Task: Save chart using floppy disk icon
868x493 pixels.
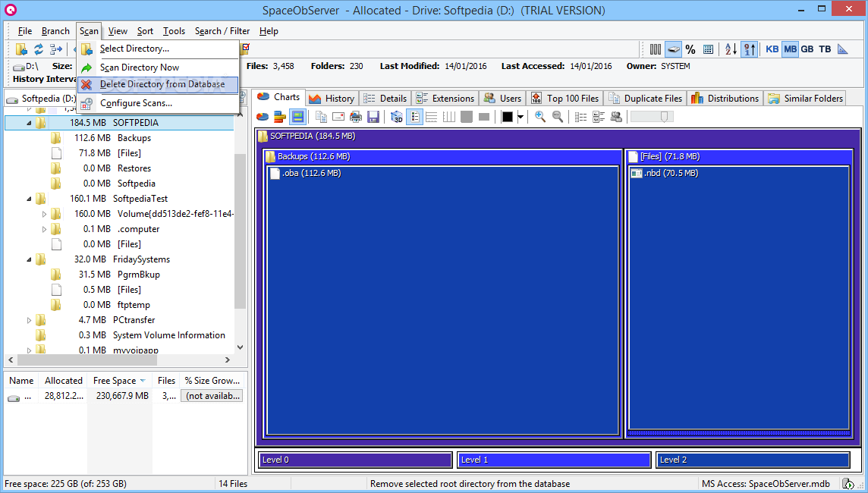Action: [373, 117]
